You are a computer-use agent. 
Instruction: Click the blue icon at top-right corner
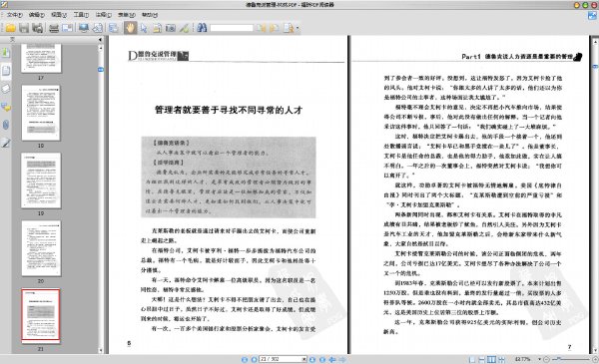592,16
